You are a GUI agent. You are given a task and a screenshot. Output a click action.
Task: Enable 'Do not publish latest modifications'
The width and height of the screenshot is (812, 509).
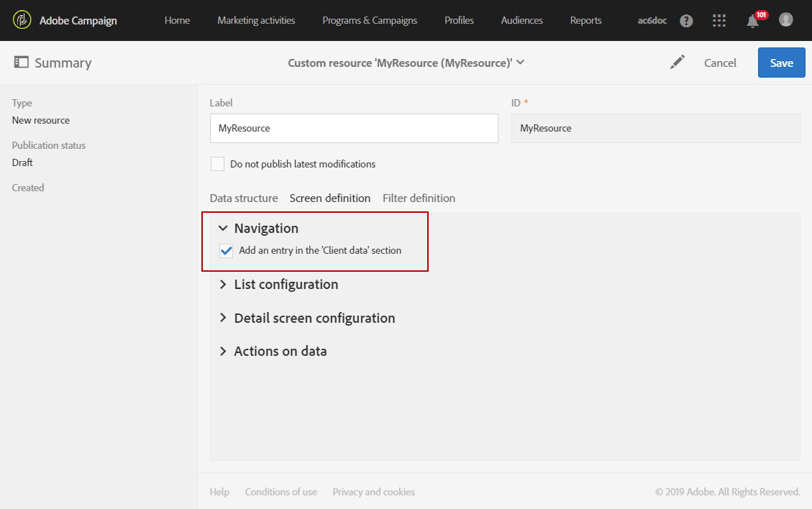(217, 163)
